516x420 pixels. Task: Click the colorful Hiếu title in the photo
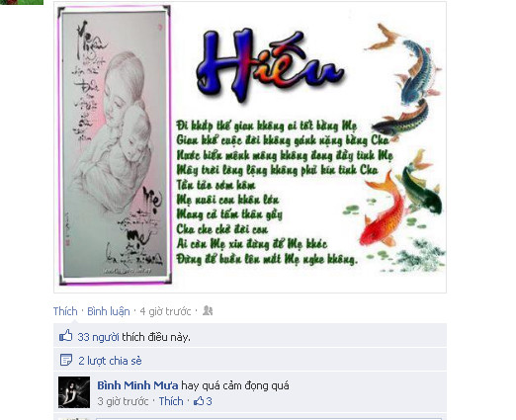(x=270, y=64)
